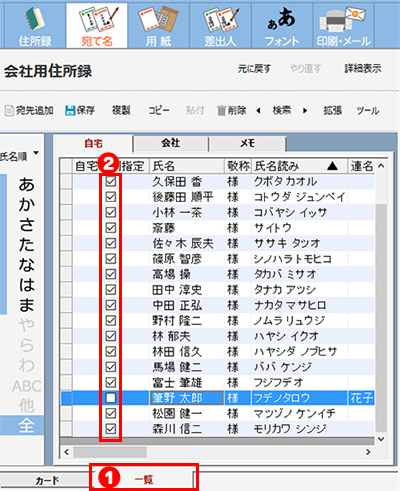Click 詳細表示 detailed view

(x=363, y=69)
